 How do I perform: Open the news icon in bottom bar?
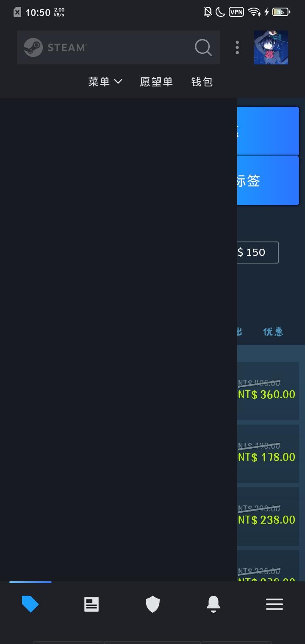(x=91, y=604)
